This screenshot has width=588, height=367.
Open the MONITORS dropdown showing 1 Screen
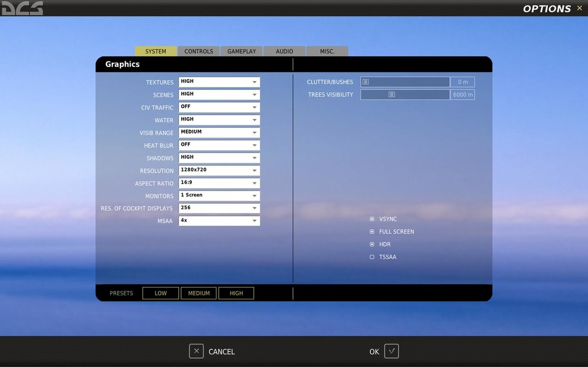pos(219,195)
